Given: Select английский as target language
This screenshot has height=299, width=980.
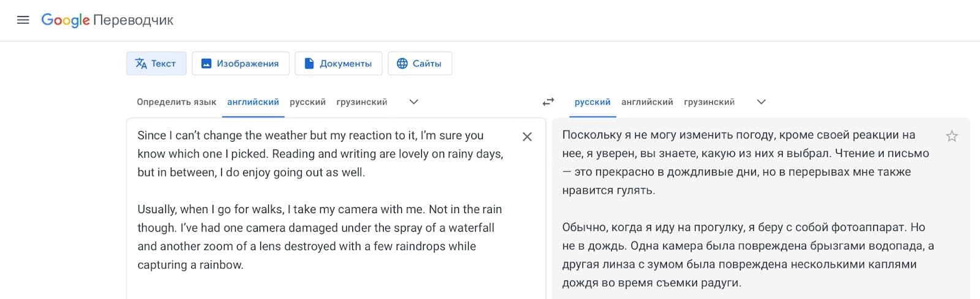Looking at the screenshot, I should [x=647, y=102].
